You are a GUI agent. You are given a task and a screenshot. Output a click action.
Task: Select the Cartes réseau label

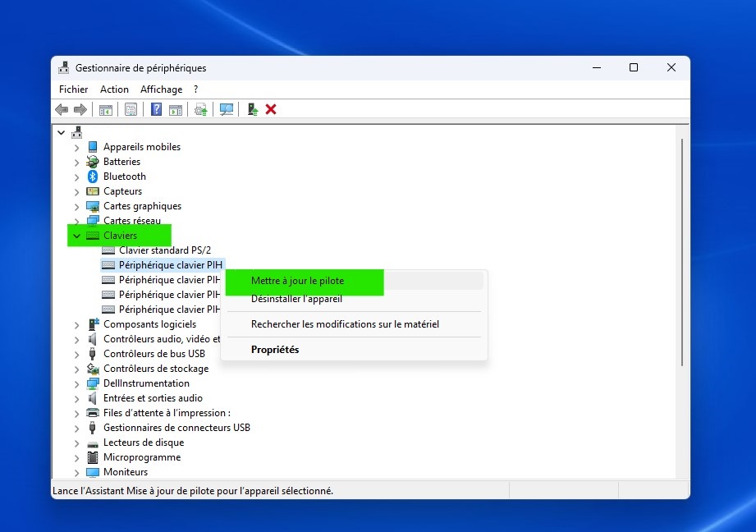click(132, 220)
